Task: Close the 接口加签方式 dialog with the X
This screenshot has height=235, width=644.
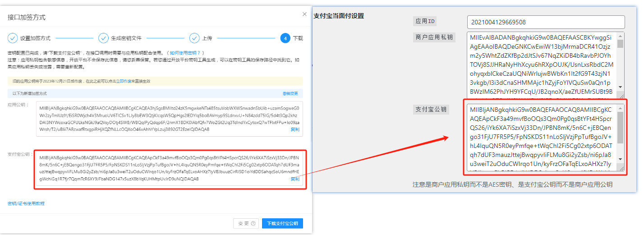Action: coord(304,14)
